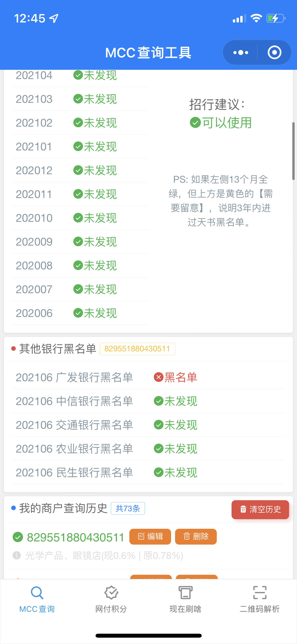The width and height of the screenshot is (297, 644).
Task: Tap 编辑 for merchant 829551880430511
Action: [150, 536]
